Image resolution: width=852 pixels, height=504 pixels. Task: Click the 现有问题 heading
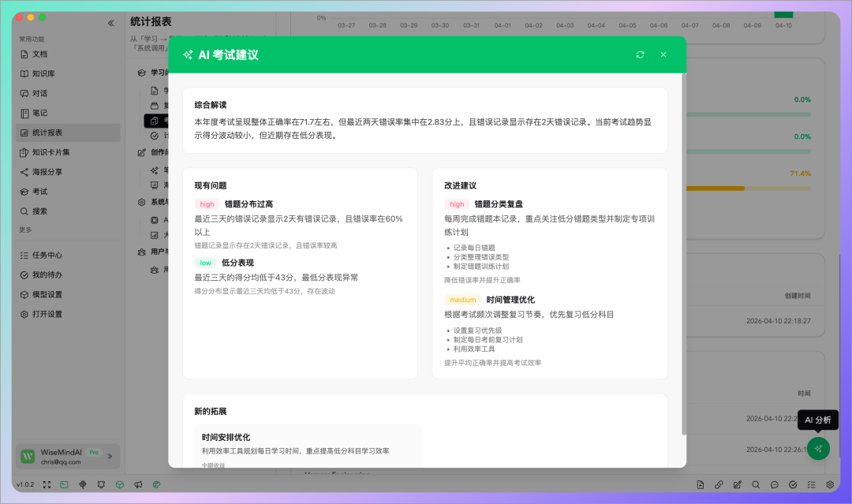(x=211, y=185)
